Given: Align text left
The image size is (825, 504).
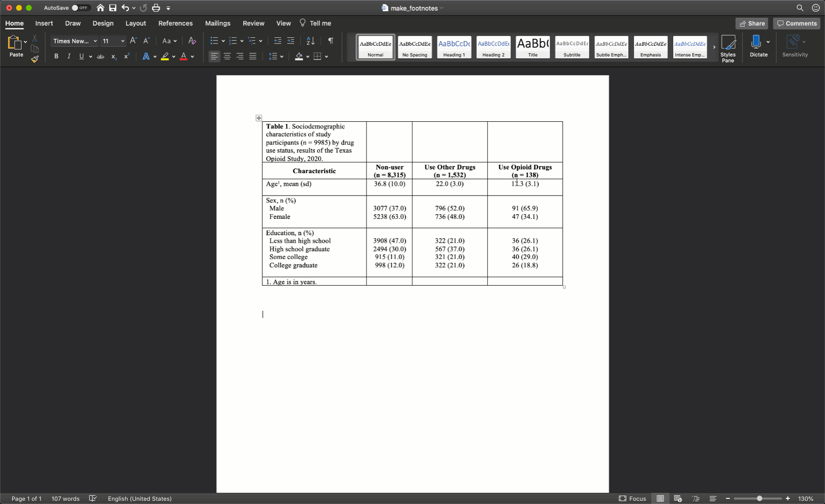Looking at the screenshot, I should [214, 56].
